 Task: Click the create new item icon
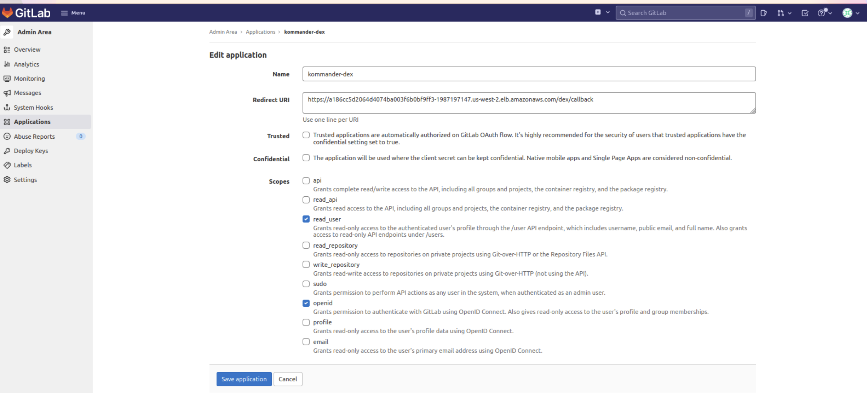click(x=598, y=13)
